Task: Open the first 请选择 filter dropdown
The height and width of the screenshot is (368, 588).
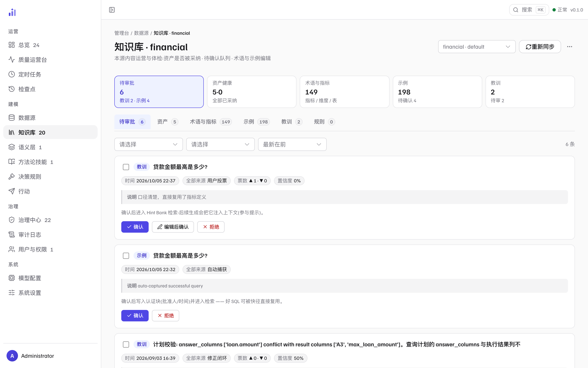Action: (x=148, y=144)
